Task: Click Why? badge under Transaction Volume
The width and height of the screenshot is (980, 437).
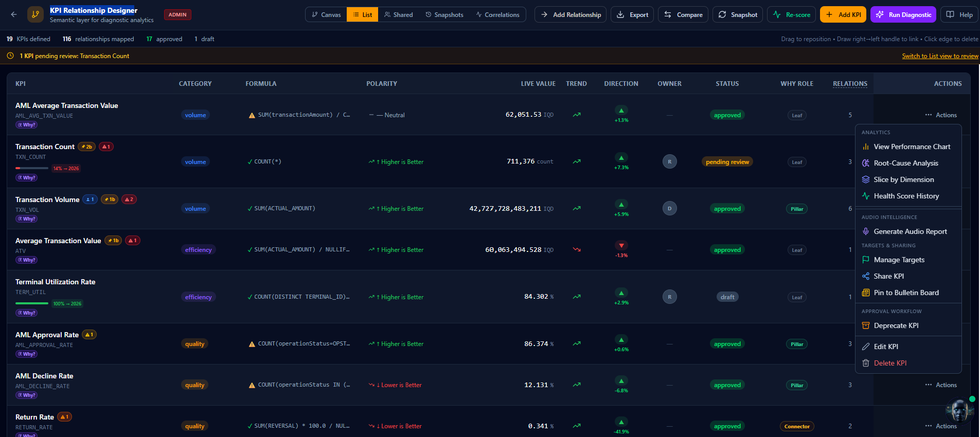Action: coord(27,219)
